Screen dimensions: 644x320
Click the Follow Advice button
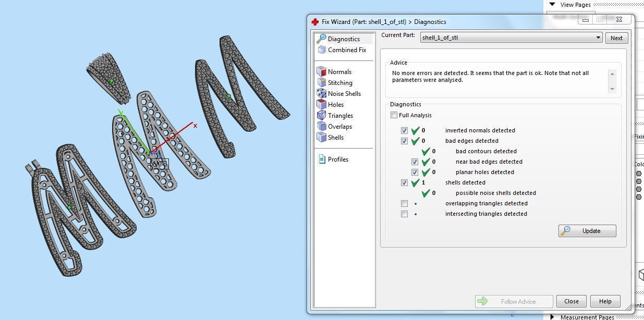[514, 301]
